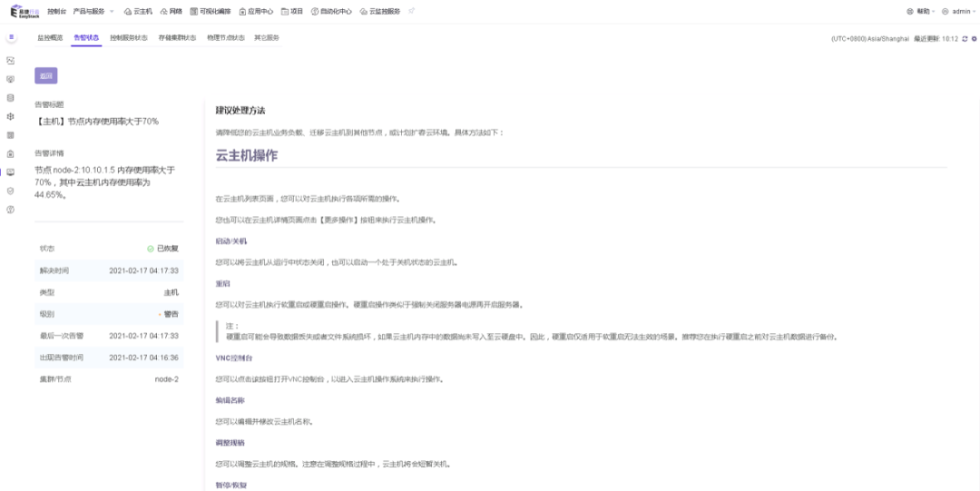Click the 编辑名称 subheading
The width and height of the screenshot is (980, 491).
point(228,399)
